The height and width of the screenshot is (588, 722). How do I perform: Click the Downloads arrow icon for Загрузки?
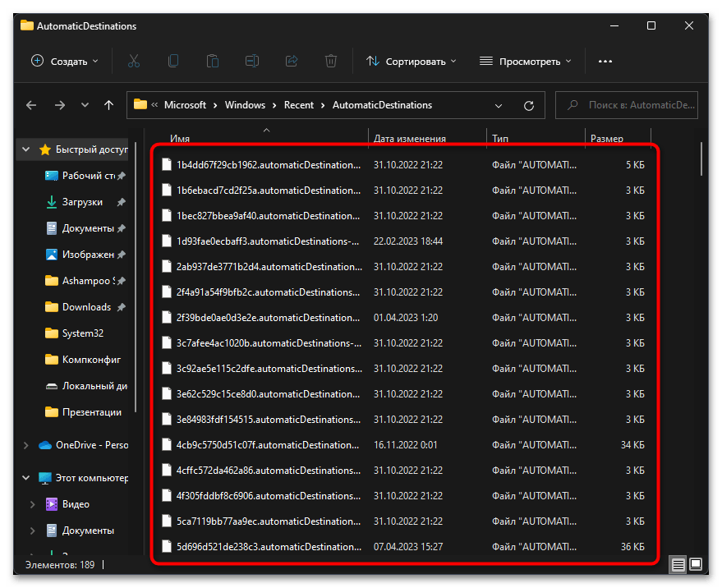click(52, 202)
